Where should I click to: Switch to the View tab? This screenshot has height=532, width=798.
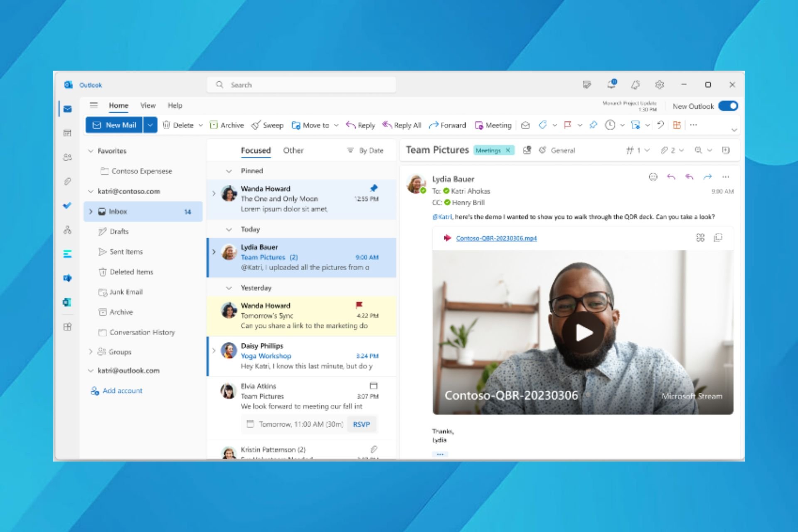point(148,106)
